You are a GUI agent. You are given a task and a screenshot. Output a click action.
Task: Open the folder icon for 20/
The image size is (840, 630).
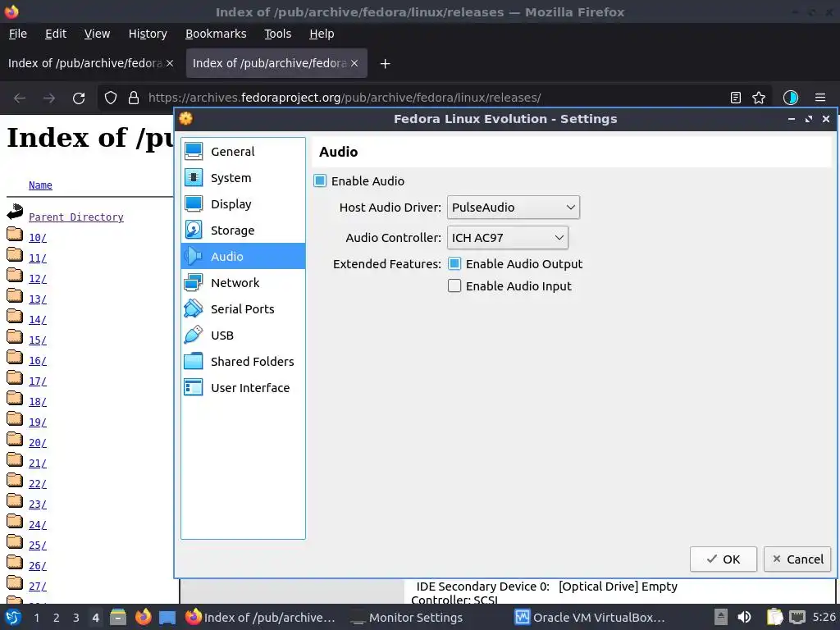pos(15,440)
